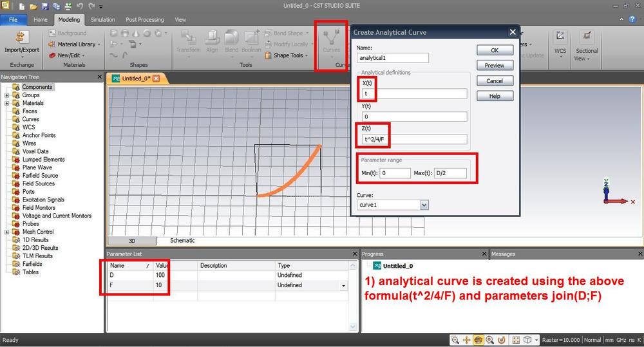Click the Name field containing analytical1
644x347 pixels.
coord(393,58)
